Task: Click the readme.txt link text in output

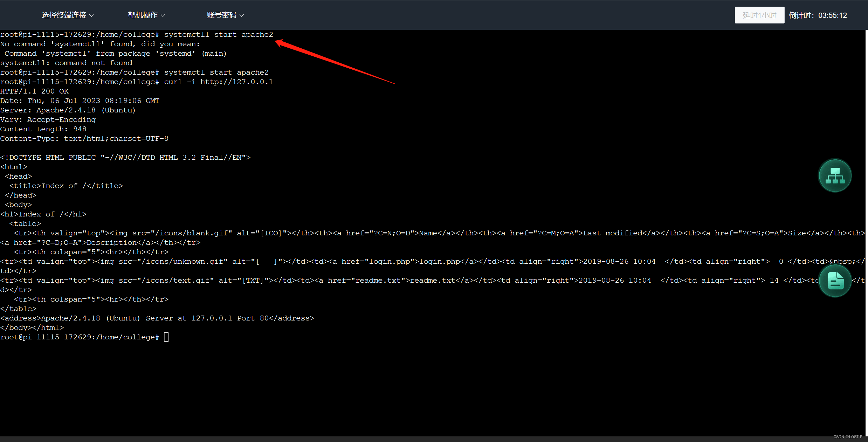Action: pyautogui.click(x=433, y=280)
